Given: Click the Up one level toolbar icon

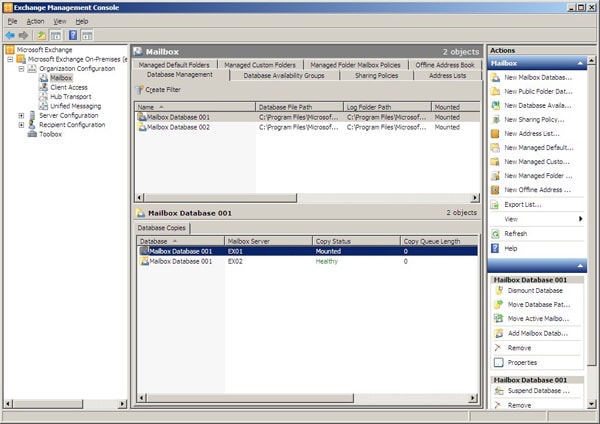Looking at the screenshot, I should coord(41,36).
